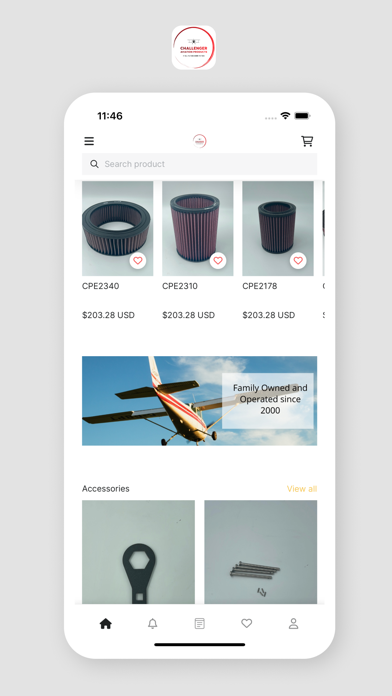Click the search magnifier icon
Screen dimensions: 392x696
(94, 164)
